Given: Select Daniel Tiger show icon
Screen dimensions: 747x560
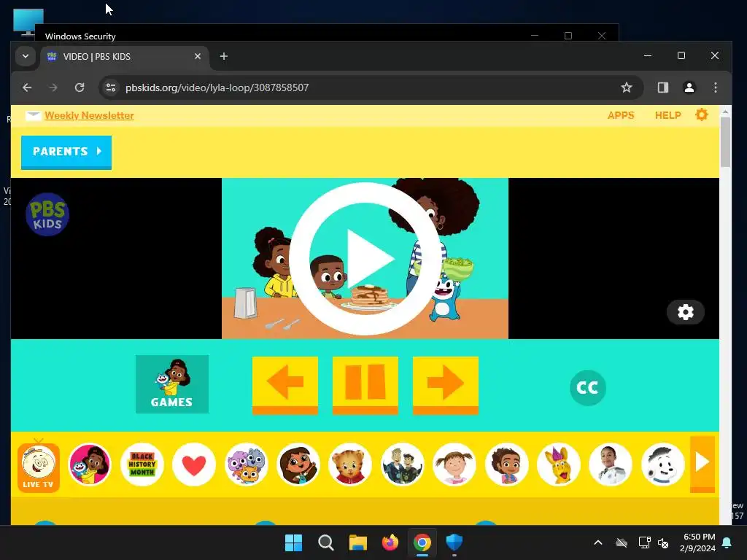Looking at the screenshot, I should click(x=350, y=464).
